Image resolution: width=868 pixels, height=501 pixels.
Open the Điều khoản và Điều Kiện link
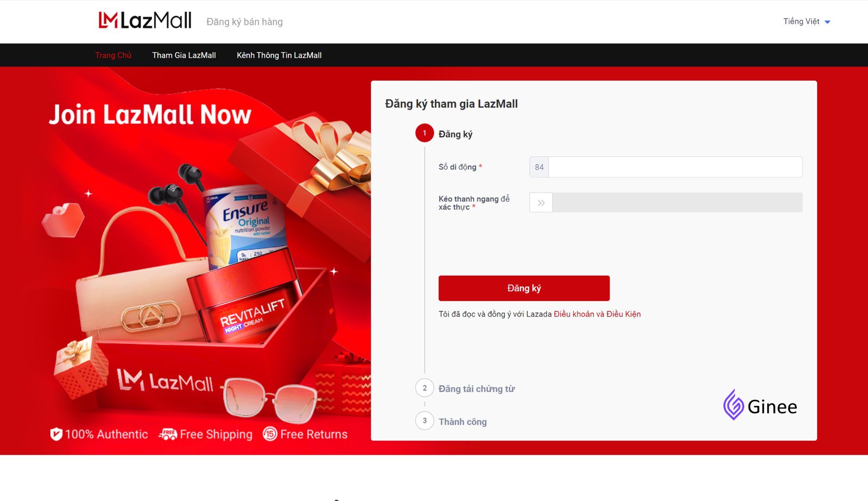pos(597,314)
